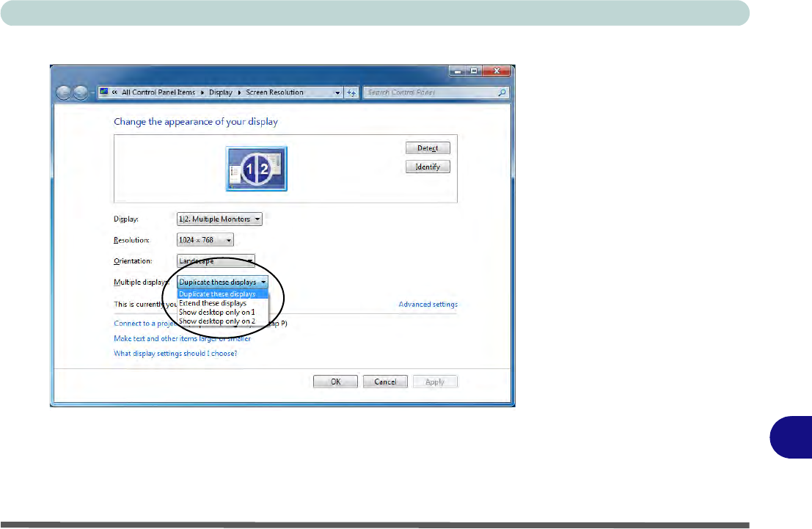Click the Control Panel address bar icon
Screen dimensions: 812x529
pyautogui.click(x=104, y=92)
